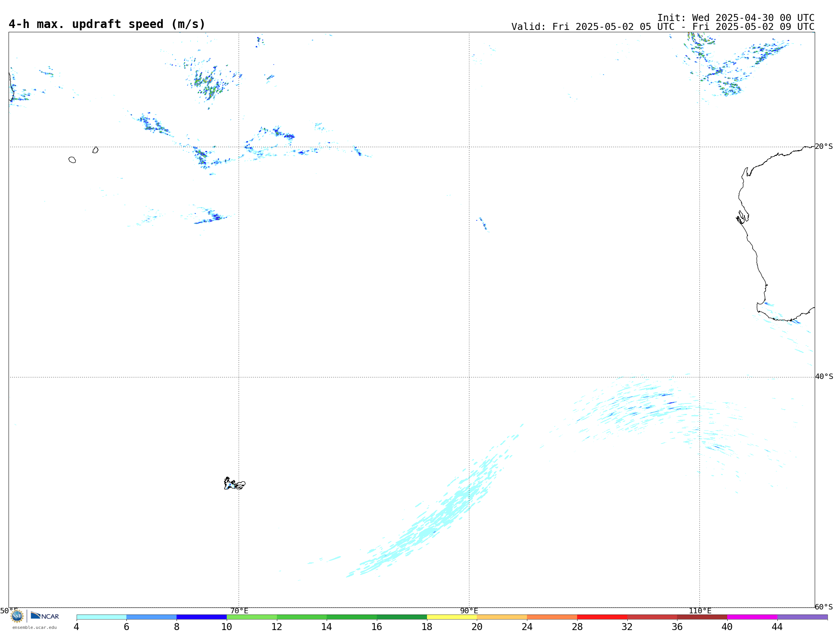
Task: Click the bright red 28–32 colorbar segment
Action: pos(602,617)
